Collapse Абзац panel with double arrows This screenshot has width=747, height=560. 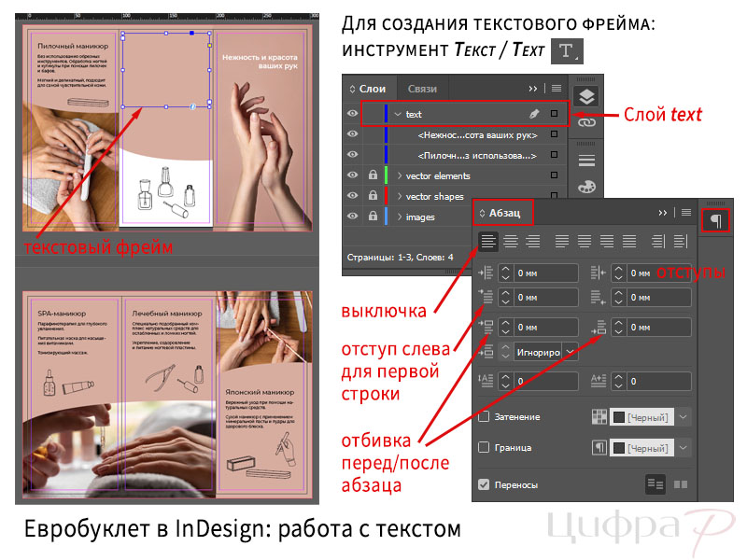[x=663, y=213]
